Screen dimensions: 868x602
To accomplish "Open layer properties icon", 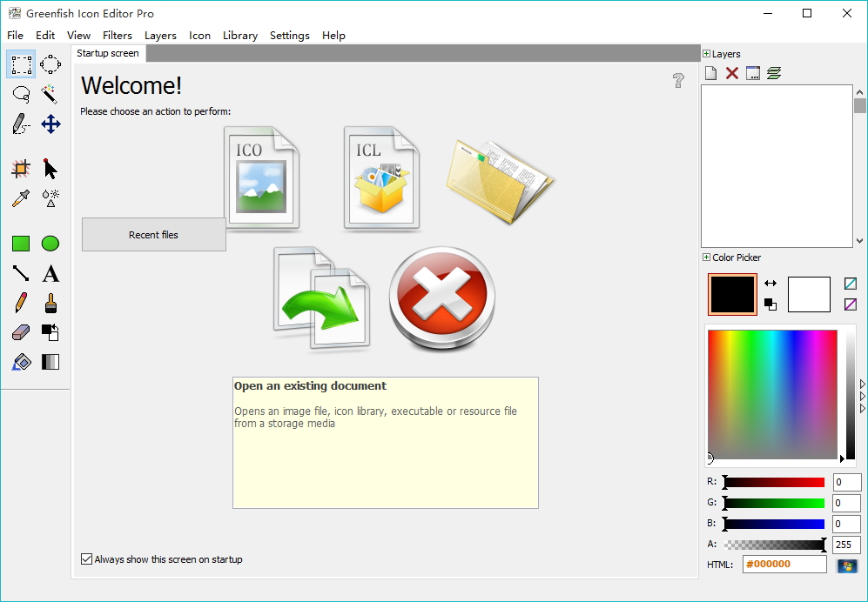I will point(753,73).
